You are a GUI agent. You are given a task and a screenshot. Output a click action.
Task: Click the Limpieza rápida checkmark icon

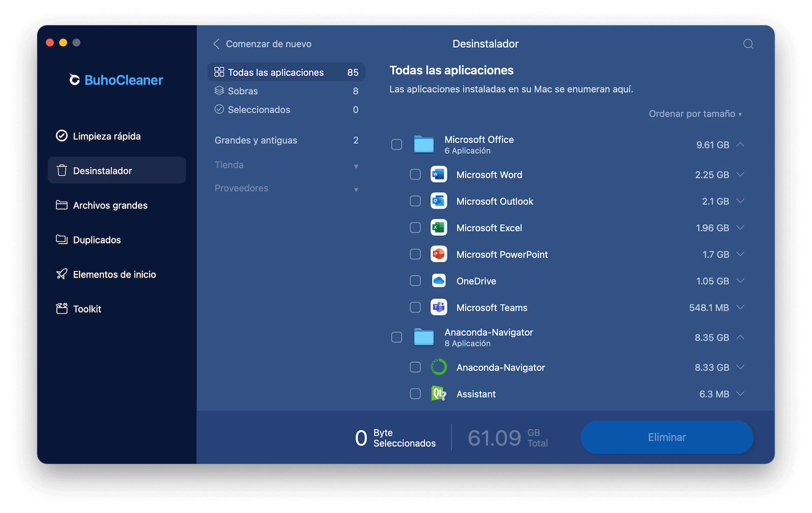coord(61,135)
